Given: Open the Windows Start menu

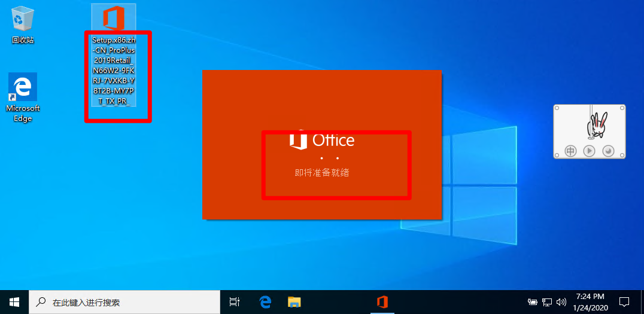Looking at the screenshot, I should (14, 303).
